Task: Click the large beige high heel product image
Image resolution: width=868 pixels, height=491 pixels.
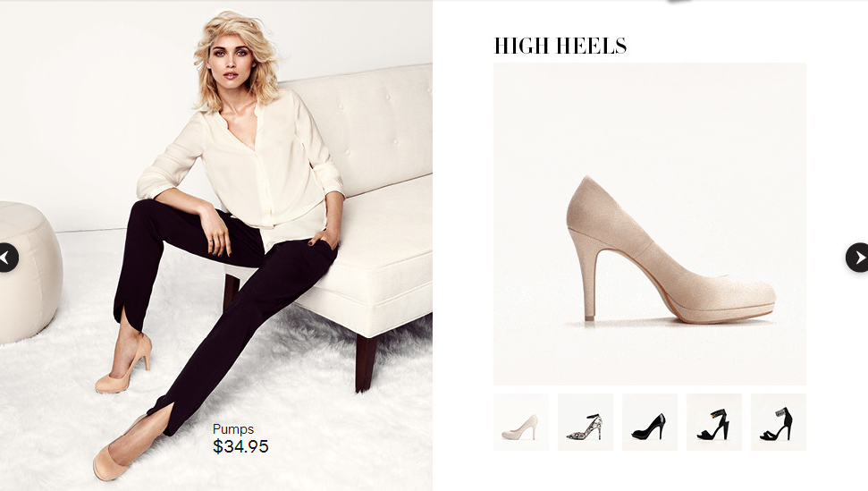Action: point(650,224)
